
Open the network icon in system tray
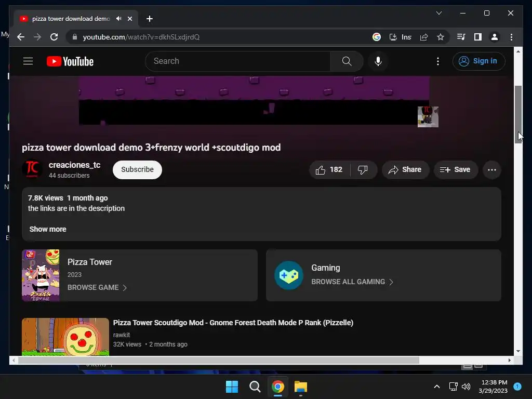click(x=453, y=387)
